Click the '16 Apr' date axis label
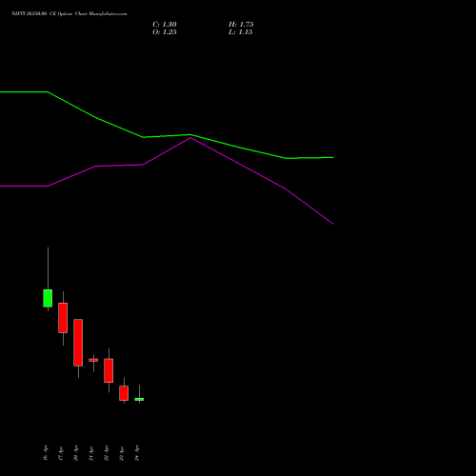Screen dimensions: 476x476 pyautogui.click(x=46, y=452)
